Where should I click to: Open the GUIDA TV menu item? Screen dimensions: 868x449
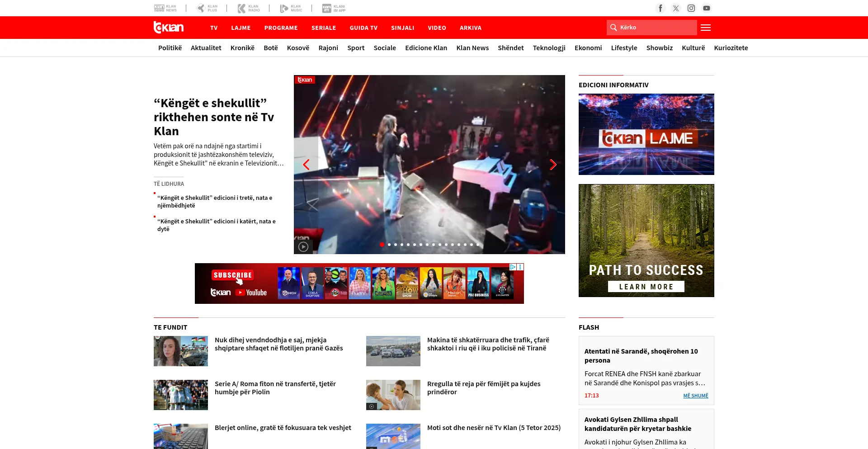pos(363,28)
